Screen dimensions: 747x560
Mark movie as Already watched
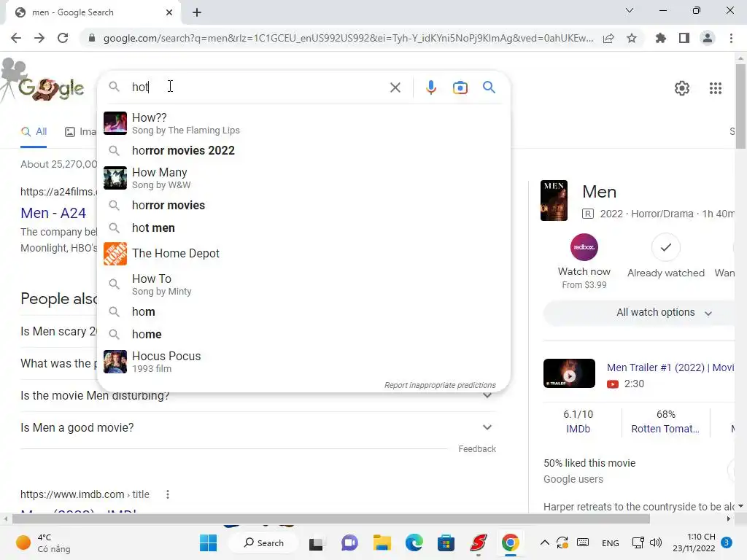pyautogui.click(x=666, y=247)
